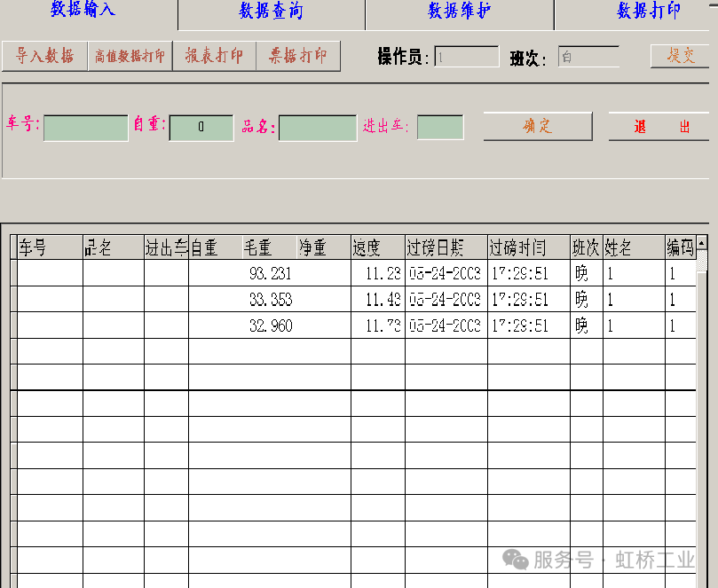The image size is (718, 588).
Task: Click the 班次 field
Action: point(588,58)
